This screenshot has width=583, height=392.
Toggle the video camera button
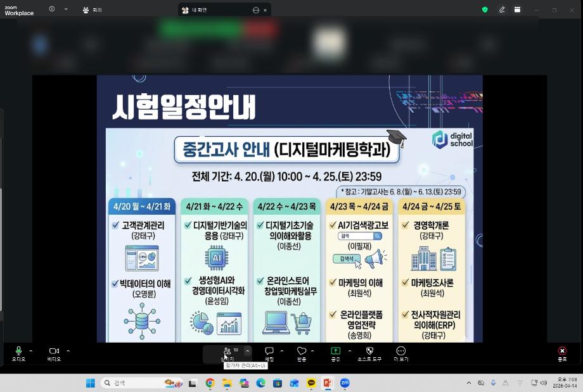pyautogui.click(x=54, y=353)
